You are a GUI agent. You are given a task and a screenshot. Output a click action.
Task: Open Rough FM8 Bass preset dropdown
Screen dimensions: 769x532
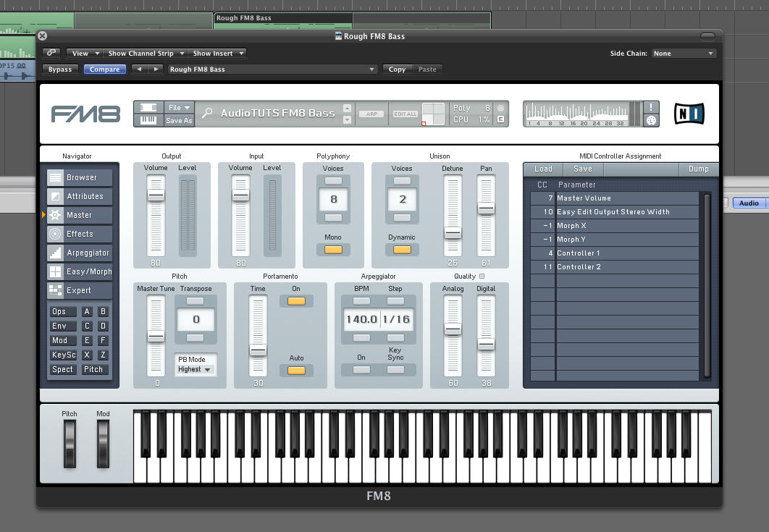[x=272, y=69]
